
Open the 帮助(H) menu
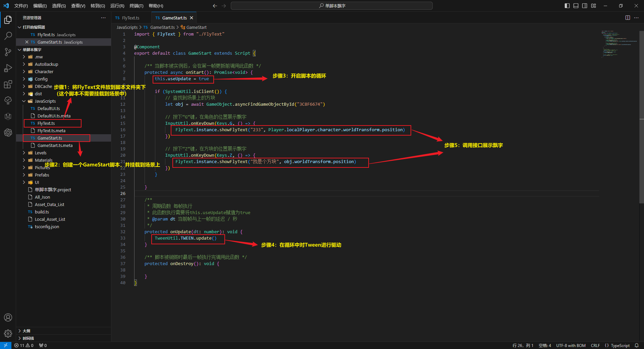tap(156, 6)
